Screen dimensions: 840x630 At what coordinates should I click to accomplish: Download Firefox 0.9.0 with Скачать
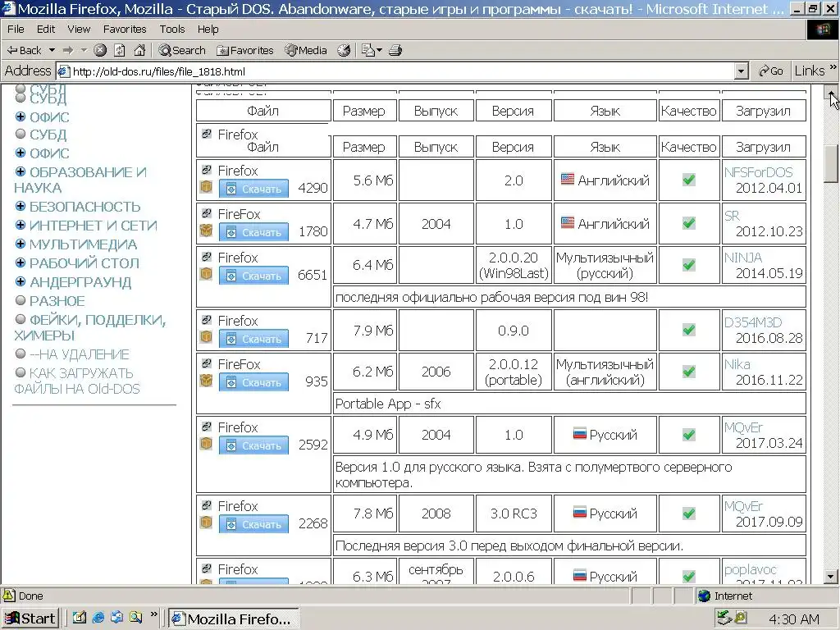pyautogui.click(x=253, y=339)
